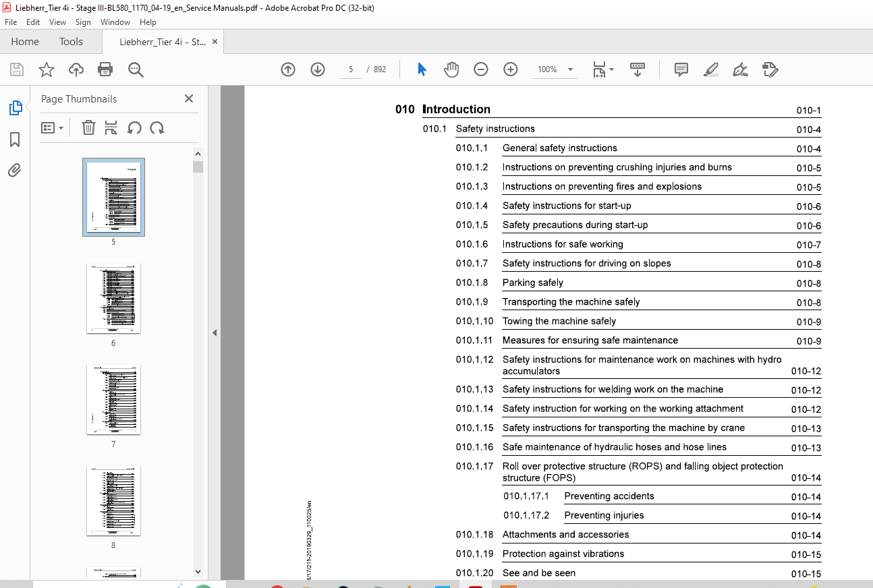
Task: Bookmark this file with the star icon
Action: (x=46, y=69)
